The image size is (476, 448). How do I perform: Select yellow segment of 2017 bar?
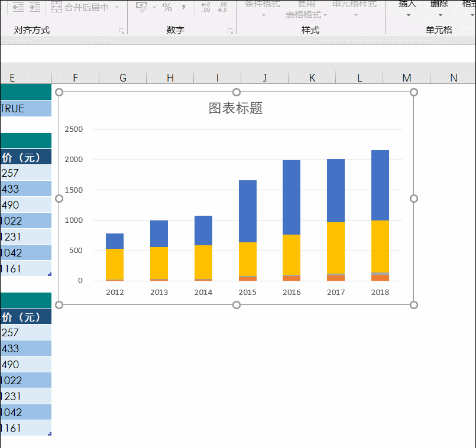tap(336, 248)
